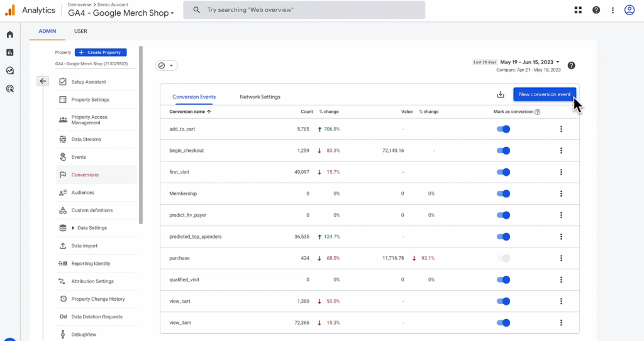Viewport: 644px width, 341px height.
Task: Toggle add_to_cart conversion switch
Action: 504,129
